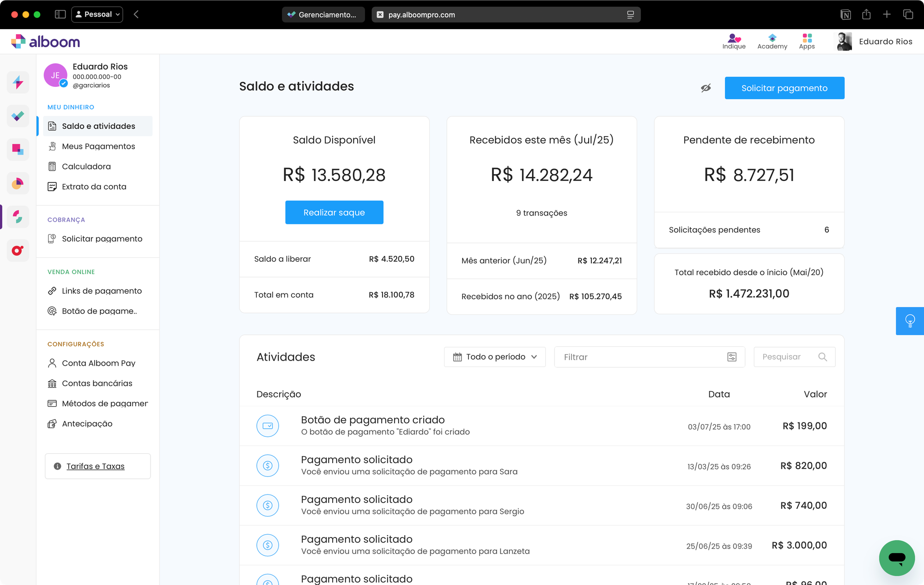
Task: Open the red 'o' app icon in left rail
Action: point(18,250)
